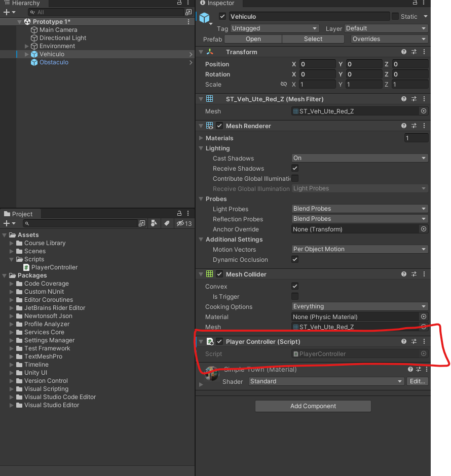Click Search by Label tag icon
Screen dimensions: 451x476
click(167, 223)
